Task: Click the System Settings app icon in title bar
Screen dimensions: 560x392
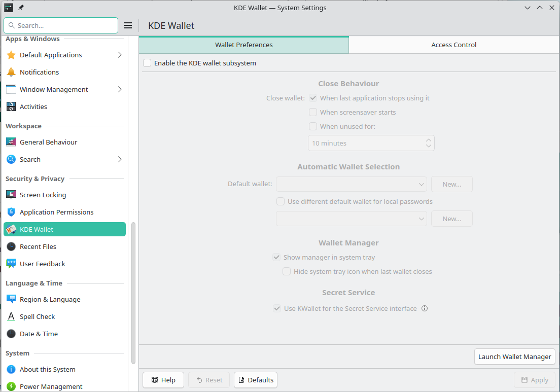Action: coord(9,8)
